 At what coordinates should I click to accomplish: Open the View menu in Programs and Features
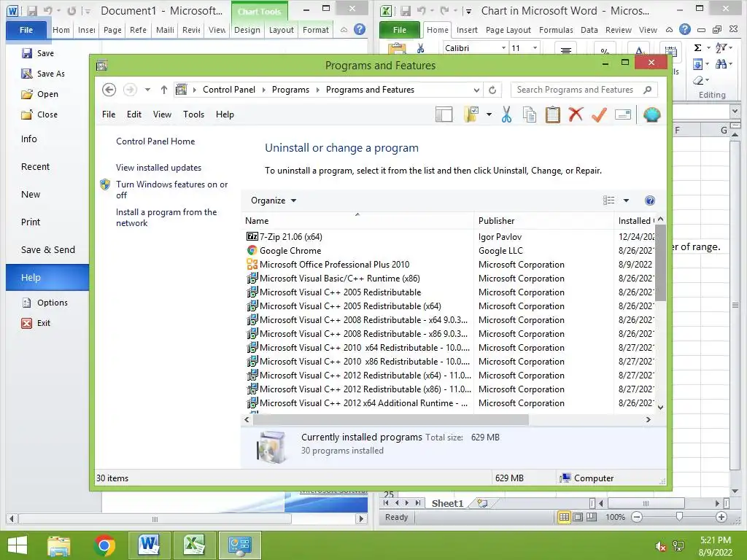[x=162, y=114]
